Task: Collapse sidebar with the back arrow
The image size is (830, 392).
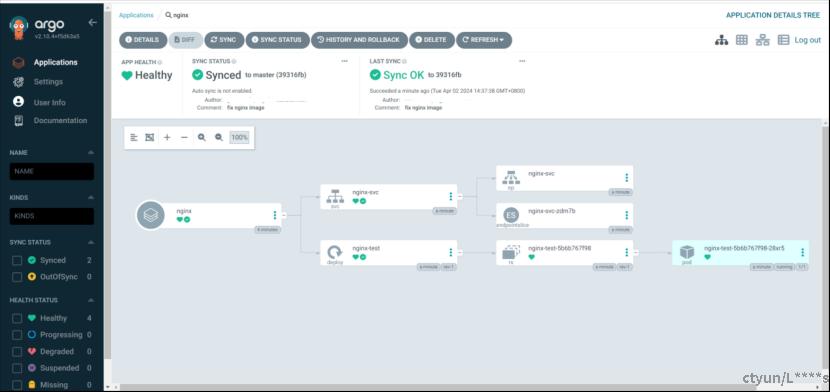Action: (93, 22)
